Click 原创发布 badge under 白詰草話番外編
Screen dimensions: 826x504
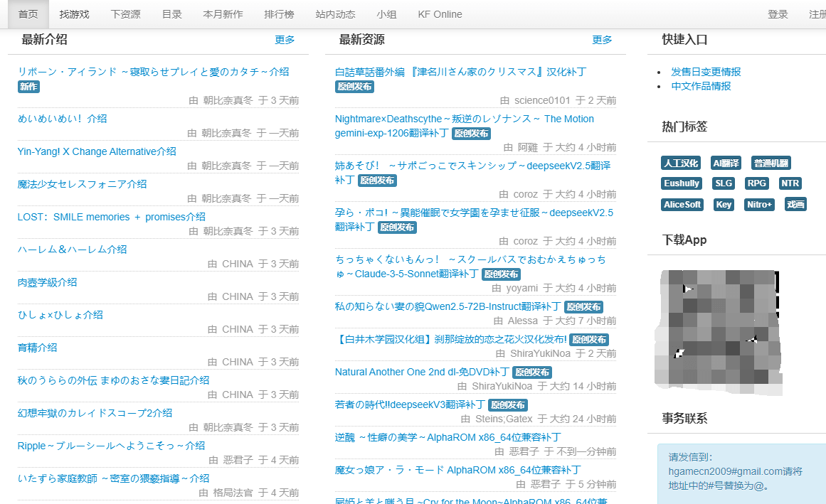click(x=354, y=86)
